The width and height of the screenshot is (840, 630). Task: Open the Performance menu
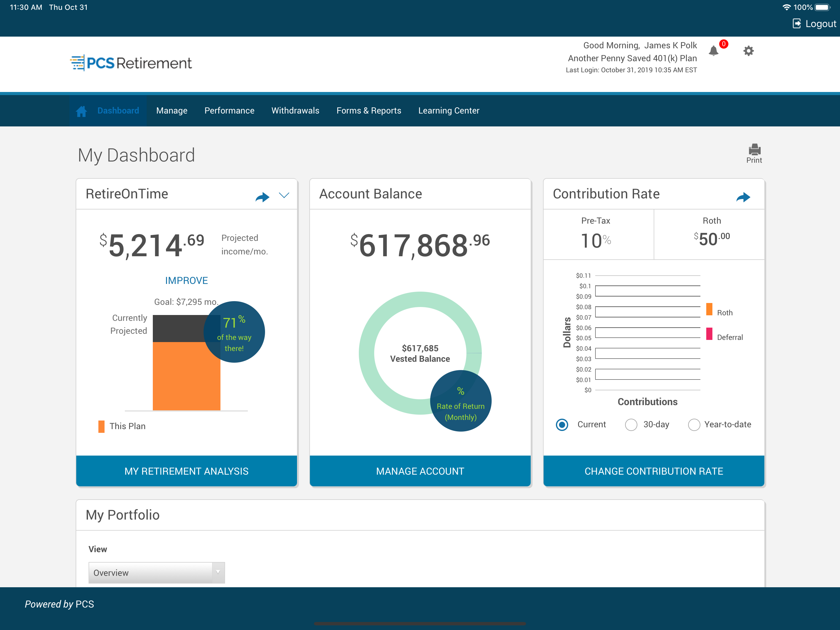229,110
